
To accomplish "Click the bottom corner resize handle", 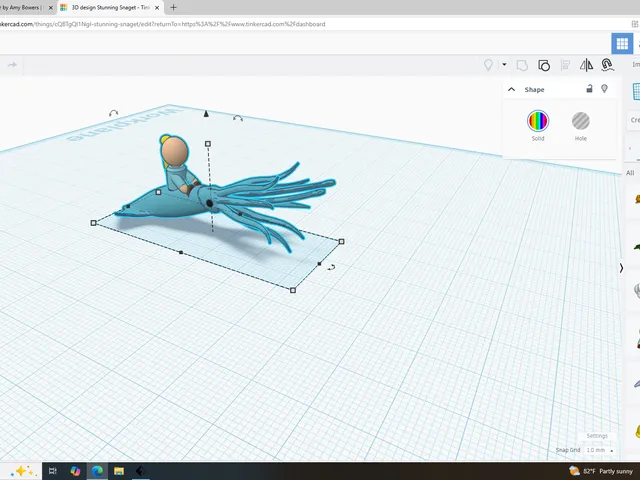I will coord(293,290).
